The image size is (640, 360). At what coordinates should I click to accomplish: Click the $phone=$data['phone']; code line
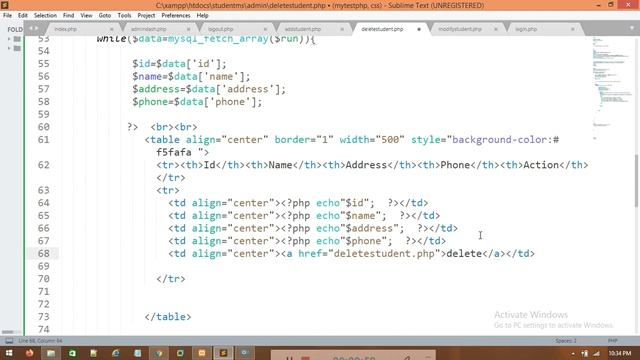click(x=197, y=102)
